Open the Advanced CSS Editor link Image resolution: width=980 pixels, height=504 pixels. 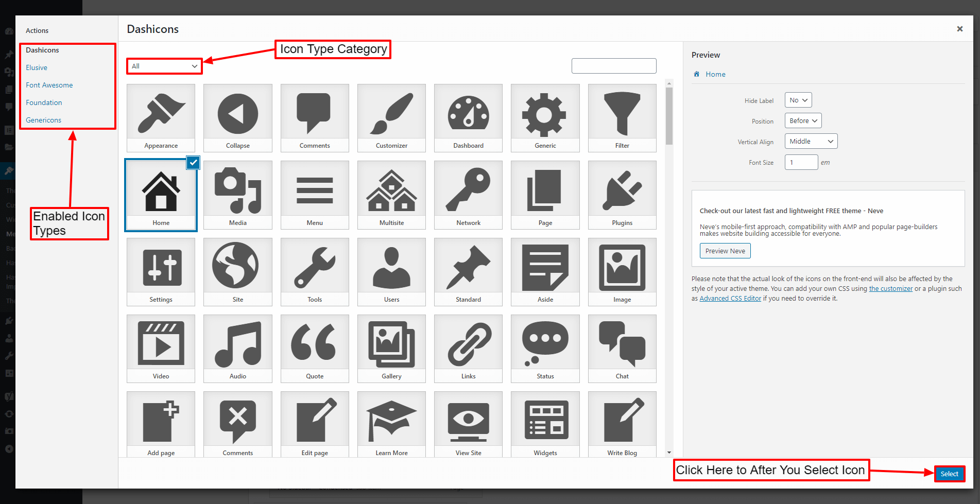pos(730,299)
